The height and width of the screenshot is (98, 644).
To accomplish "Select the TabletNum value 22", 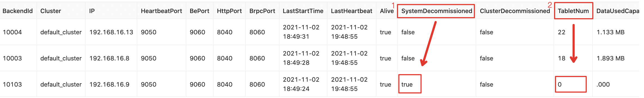I will click(561, 32).
